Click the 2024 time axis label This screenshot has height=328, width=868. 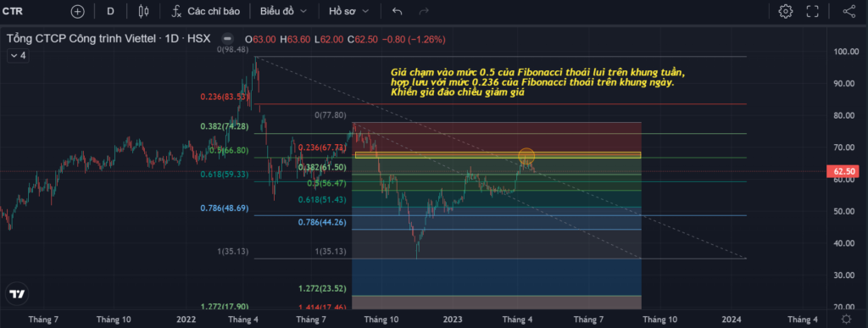[x=732, y=320]
